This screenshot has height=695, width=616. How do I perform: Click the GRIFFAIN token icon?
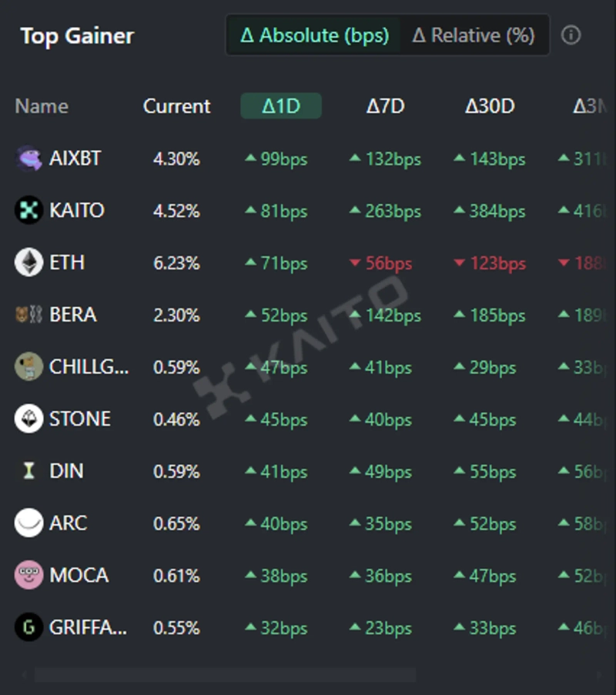(x=28, y=627)
